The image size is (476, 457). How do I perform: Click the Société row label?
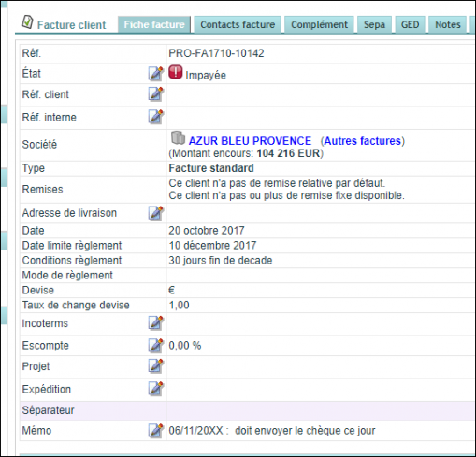[x=39, y=145]
